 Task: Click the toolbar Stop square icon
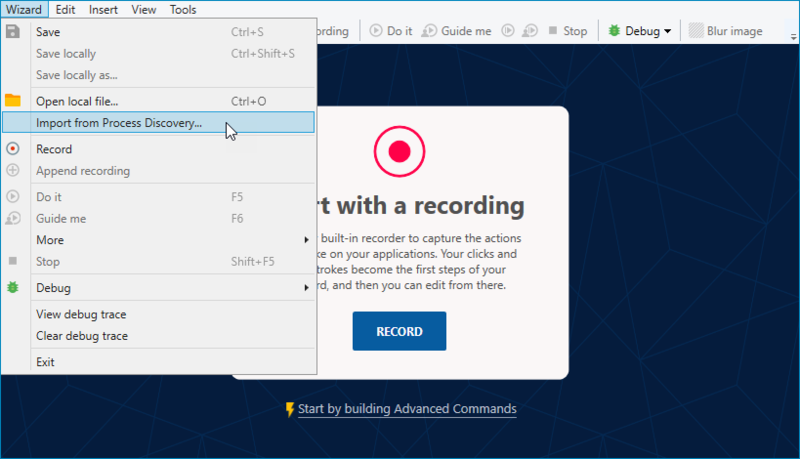coord(553,31)
